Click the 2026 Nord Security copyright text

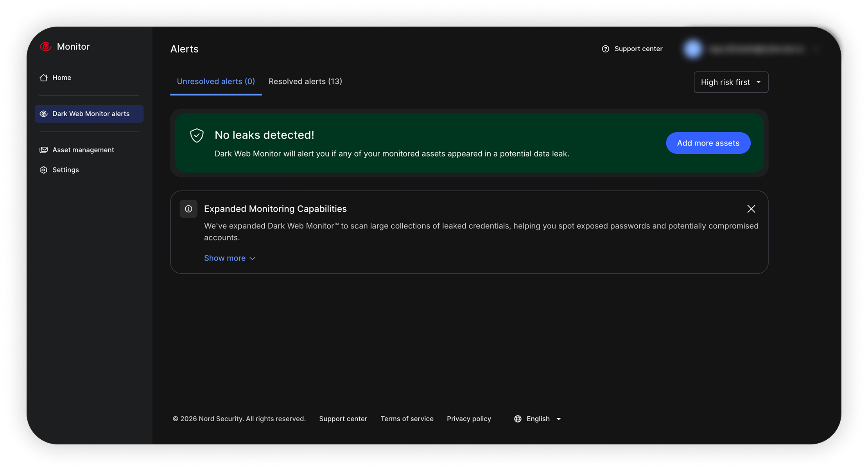click(239, 419)
